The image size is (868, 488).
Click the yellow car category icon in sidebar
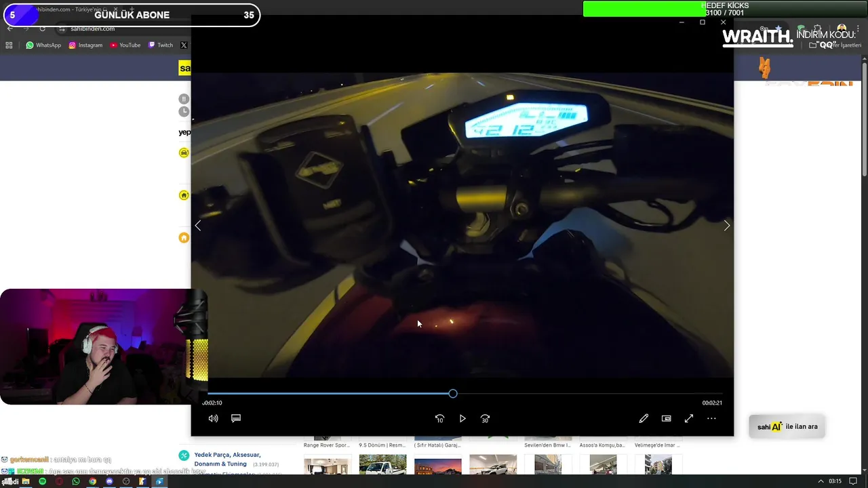184,153
